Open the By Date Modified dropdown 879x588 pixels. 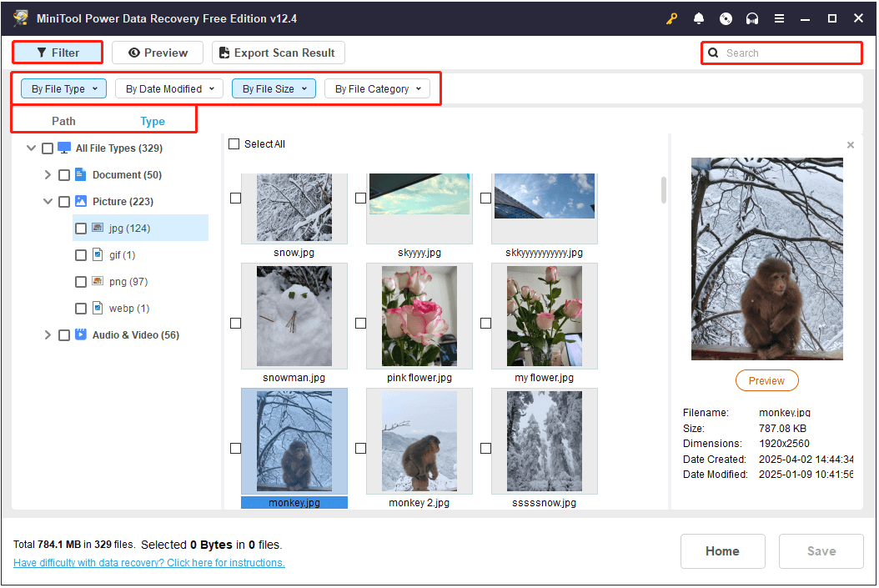[168, 88]
